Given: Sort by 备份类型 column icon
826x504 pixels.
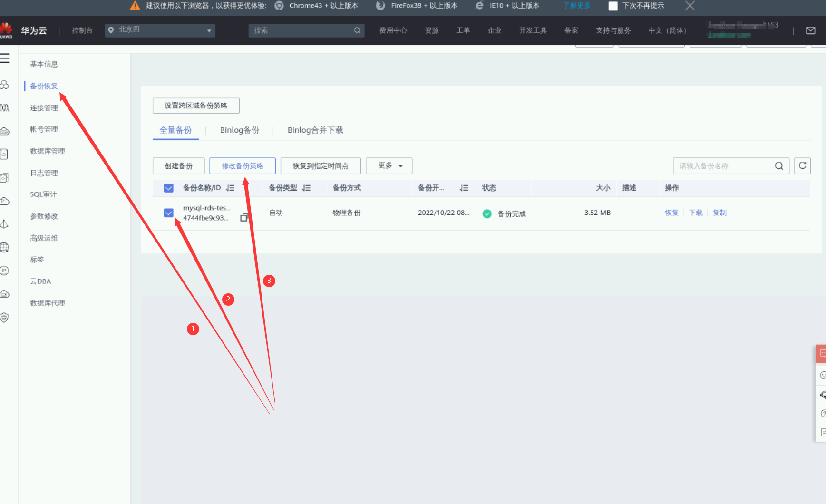Looking at the screenshot, I should 306,188.
